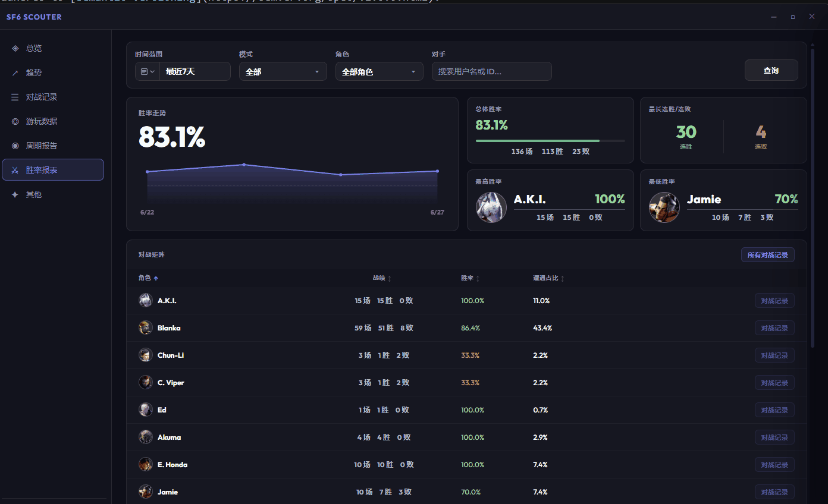The image size is (828, 504).
Task: Go to the 趋势 page
Action: (x=53, y=73)
